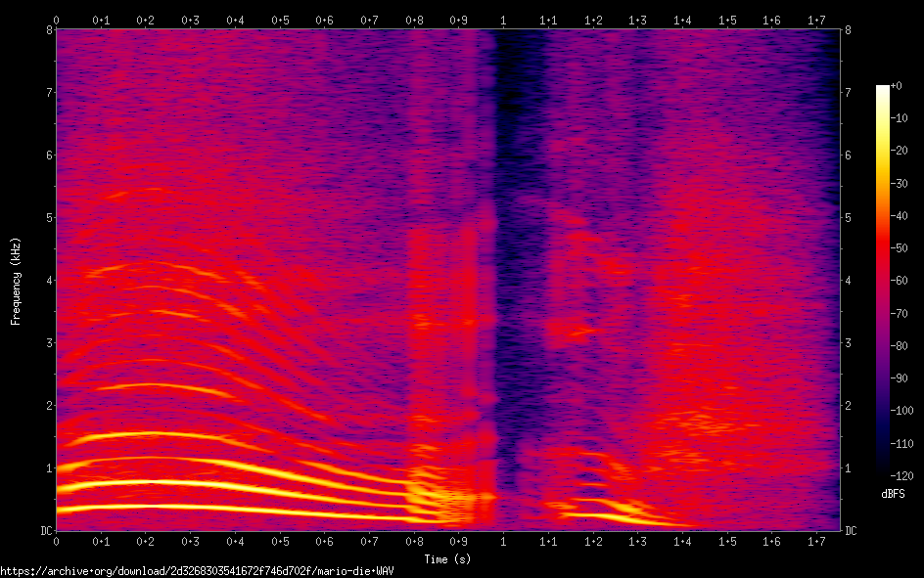Image resolution: width=924 pixels, height=578 pixels.
Task: Click the 'DC' label on right axis
Action: click(x=851, y=531)
